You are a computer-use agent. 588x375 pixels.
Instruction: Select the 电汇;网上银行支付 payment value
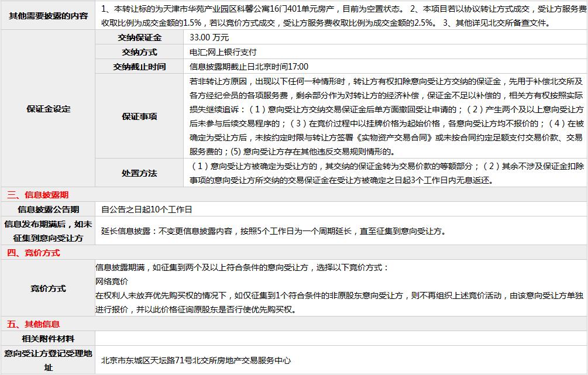point(223,52)
